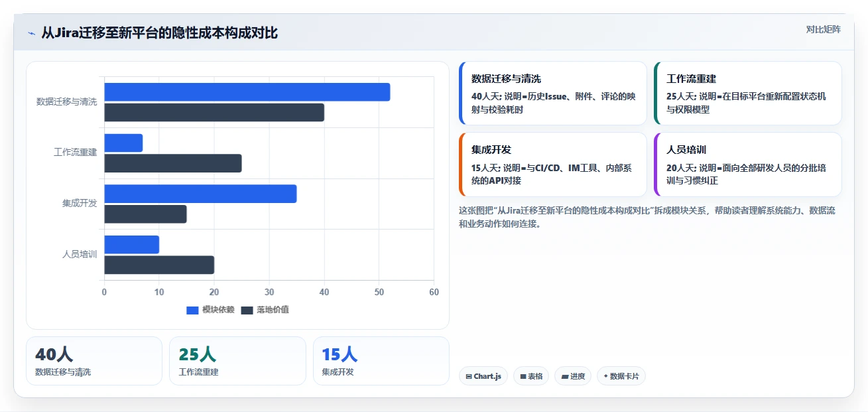
Task: Open the 人员培训 description card
Action: coord(747,165)
